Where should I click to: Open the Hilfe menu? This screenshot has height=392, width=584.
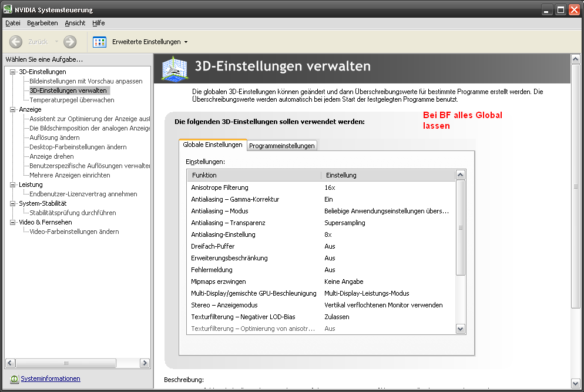pyautogui.click(x=98, y=23)
